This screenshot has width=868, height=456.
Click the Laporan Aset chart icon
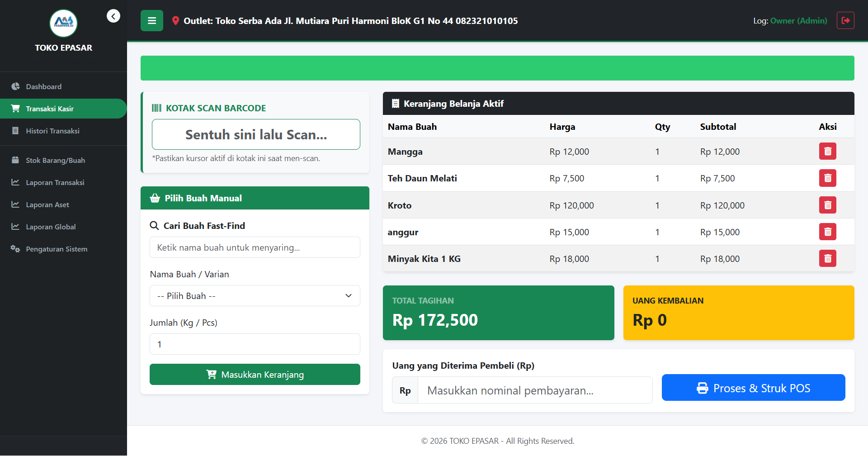point(15,204)
